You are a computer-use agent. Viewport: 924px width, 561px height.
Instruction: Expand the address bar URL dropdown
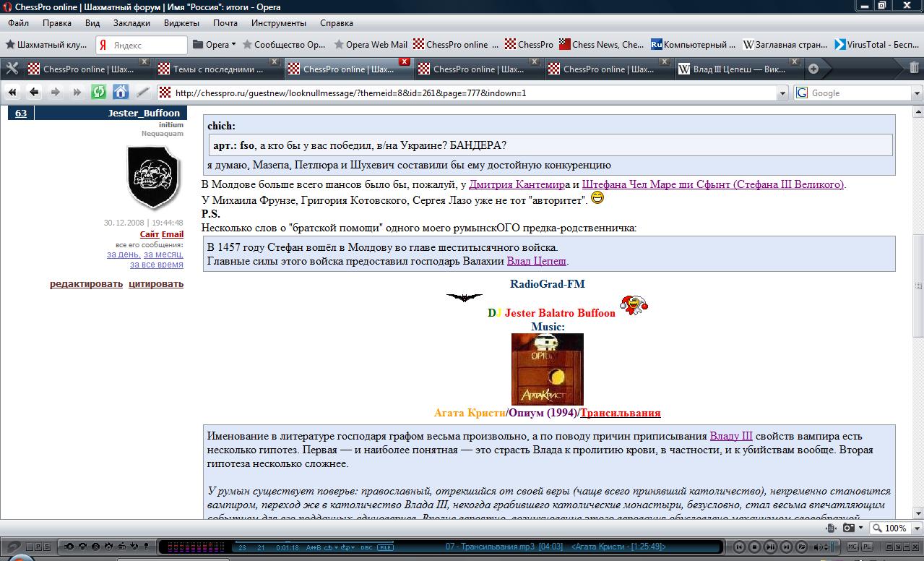click(x=782, y=93)
